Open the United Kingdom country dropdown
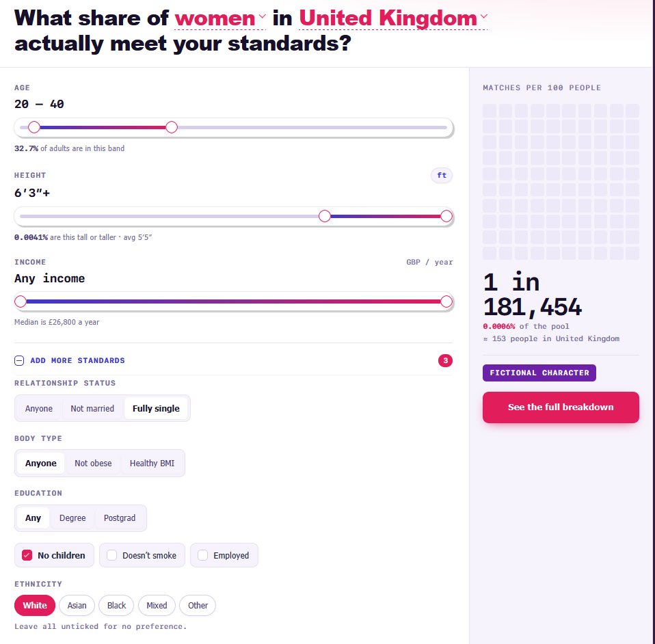The image size is (655, 644). click(x=393, y=18)
